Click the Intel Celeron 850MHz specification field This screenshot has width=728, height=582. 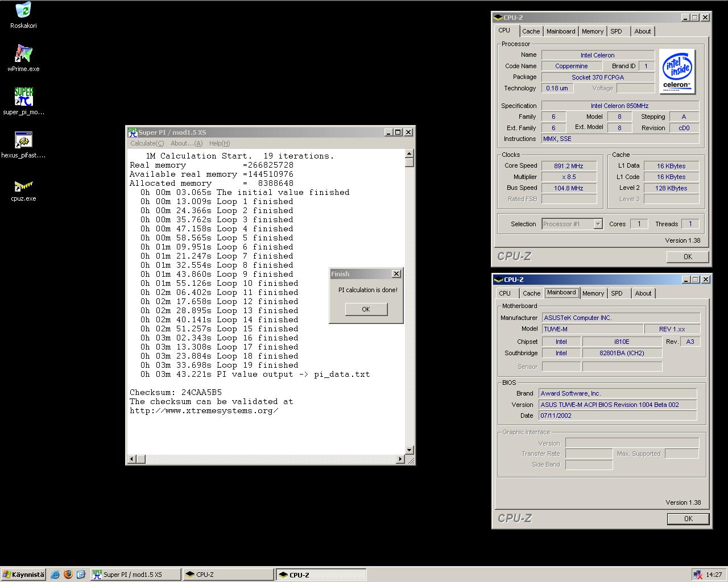tap(620, 106)
